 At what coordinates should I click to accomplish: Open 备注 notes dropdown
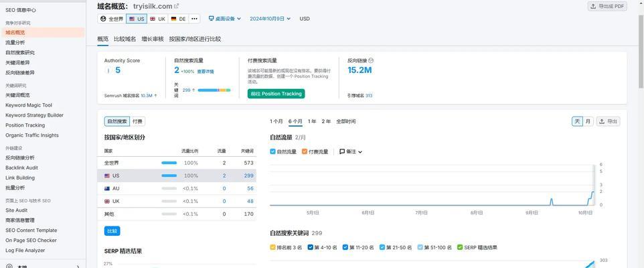(351, 151)
